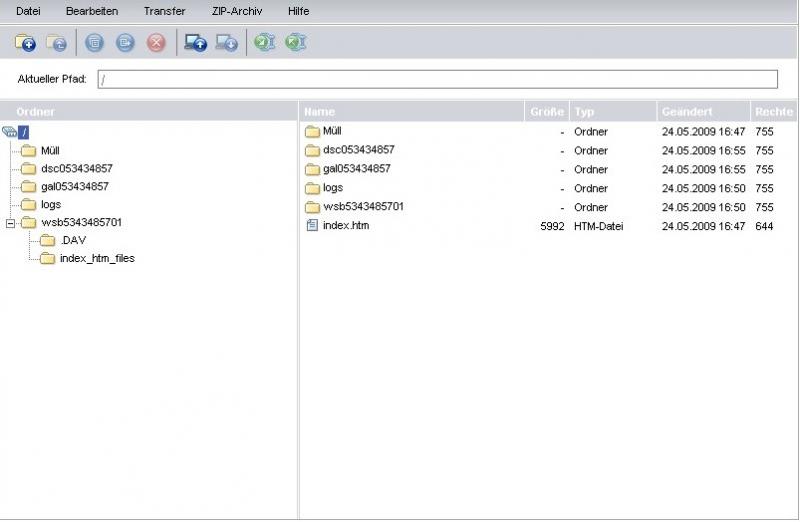Select the .DAV folder in tree

pyautogui.click(x=72, y=240)
